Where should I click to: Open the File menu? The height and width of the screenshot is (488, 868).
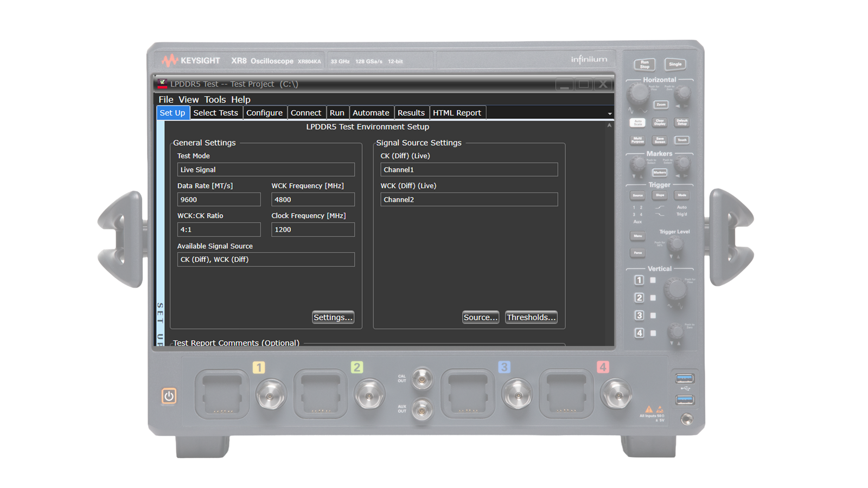[x=166, y=100]
